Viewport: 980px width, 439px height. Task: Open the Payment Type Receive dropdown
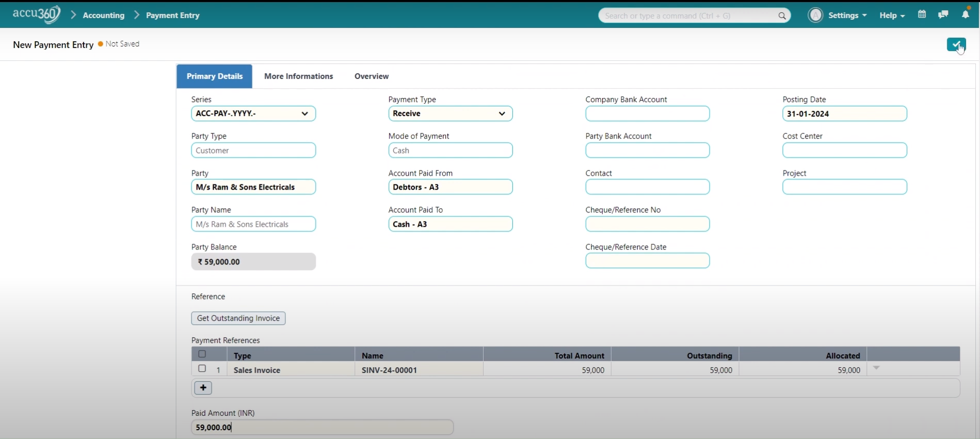pos(451,114)
